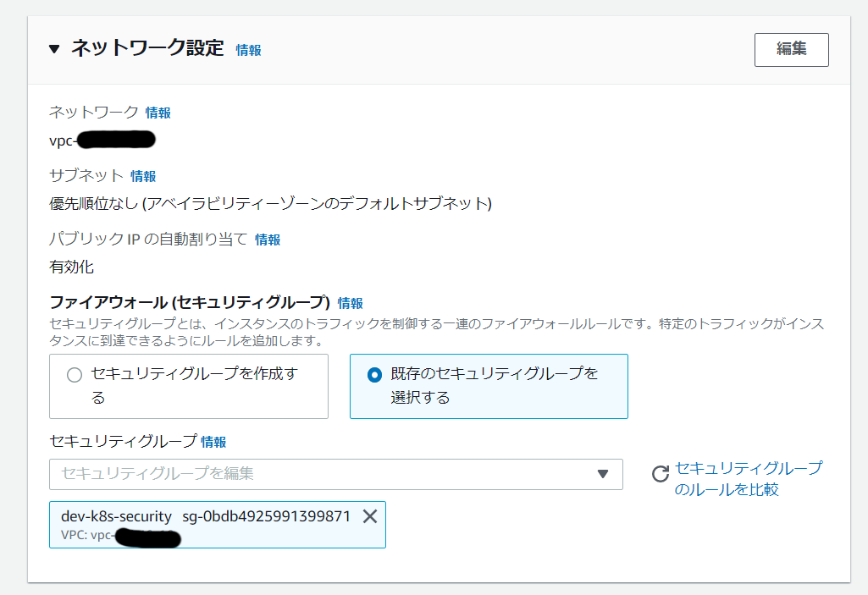This screenshot has width=868, height=595.
Task: Open 情報 link beside ファイアウォール heading
Action: click(350, 302)
